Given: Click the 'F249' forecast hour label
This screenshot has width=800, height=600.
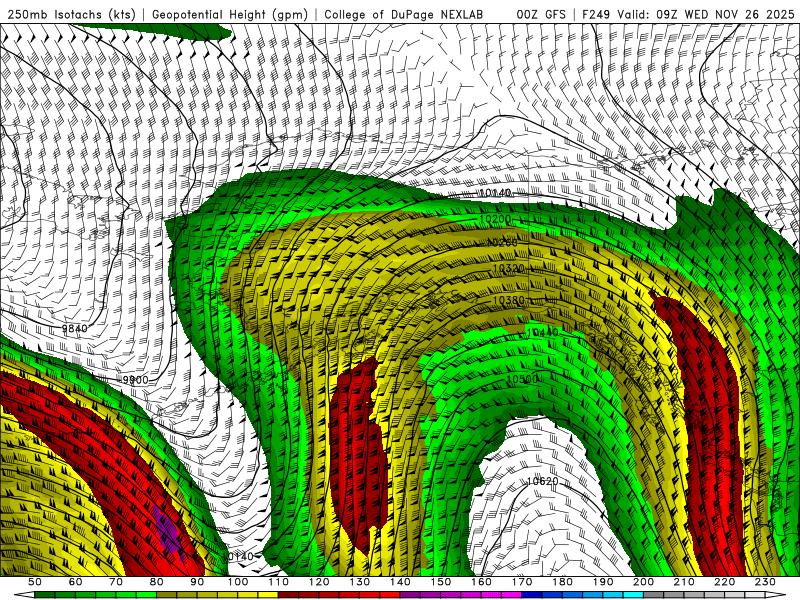Looking at the screenshot, I should (596, 15).
